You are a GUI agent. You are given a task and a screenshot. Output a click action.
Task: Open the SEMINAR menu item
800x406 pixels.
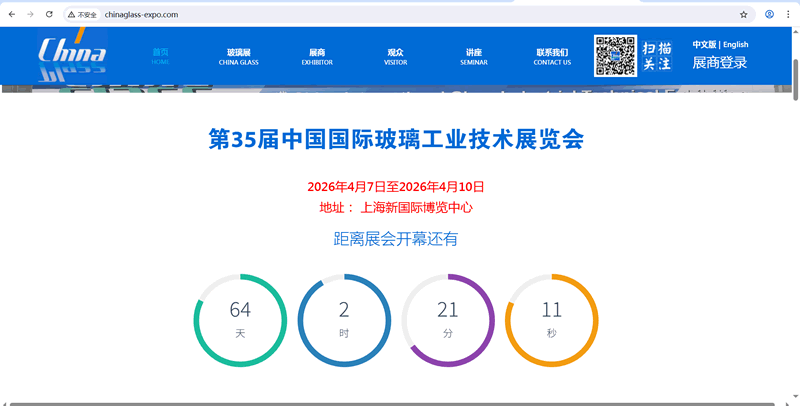pyautogui.click(x=473, y=56)
